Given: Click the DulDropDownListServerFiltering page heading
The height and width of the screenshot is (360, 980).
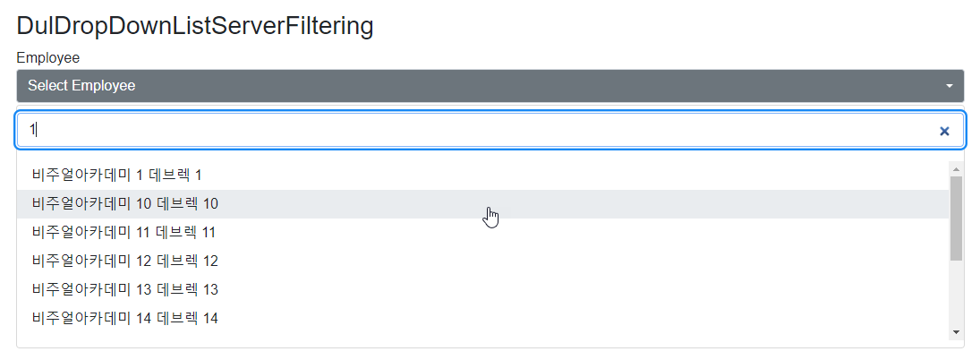Looking at the screenshot, I should (x=194, y=26).
